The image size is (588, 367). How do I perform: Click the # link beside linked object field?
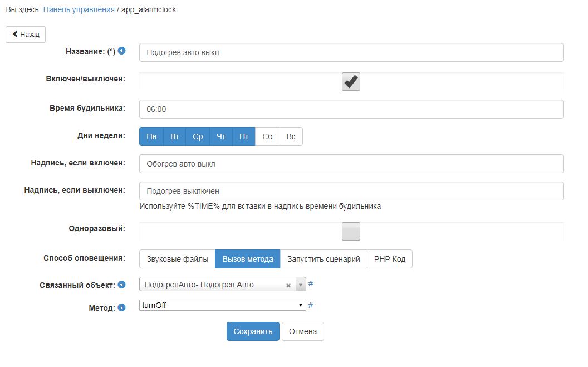click(311, 284)
